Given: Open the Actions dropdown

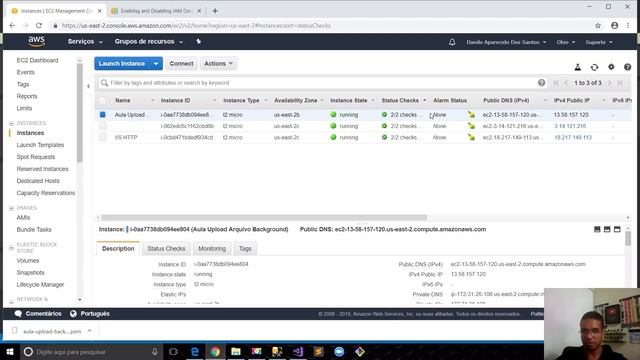Looking at the screenshot, I should (x=218, y=64).
